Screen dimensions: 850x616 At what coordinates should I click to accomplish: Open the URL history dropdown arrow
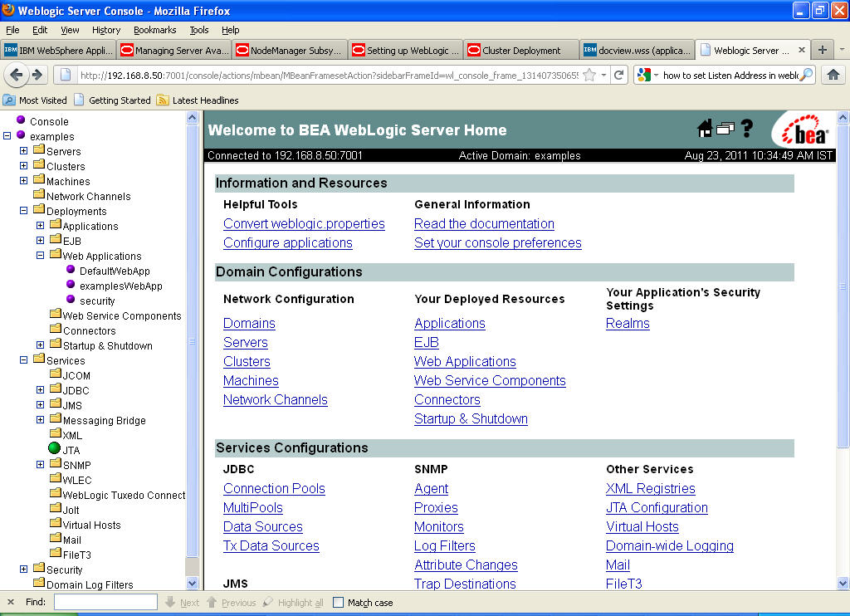click(x=603, y=75)
